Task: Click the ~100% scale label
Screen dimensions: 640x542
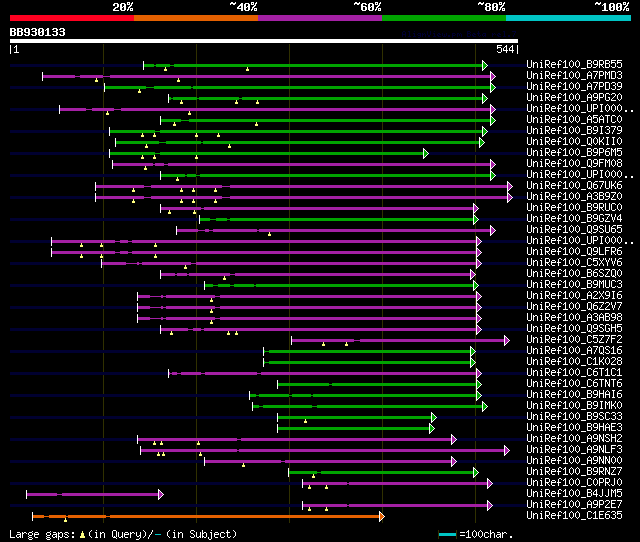Action: [x=612, y=7]
